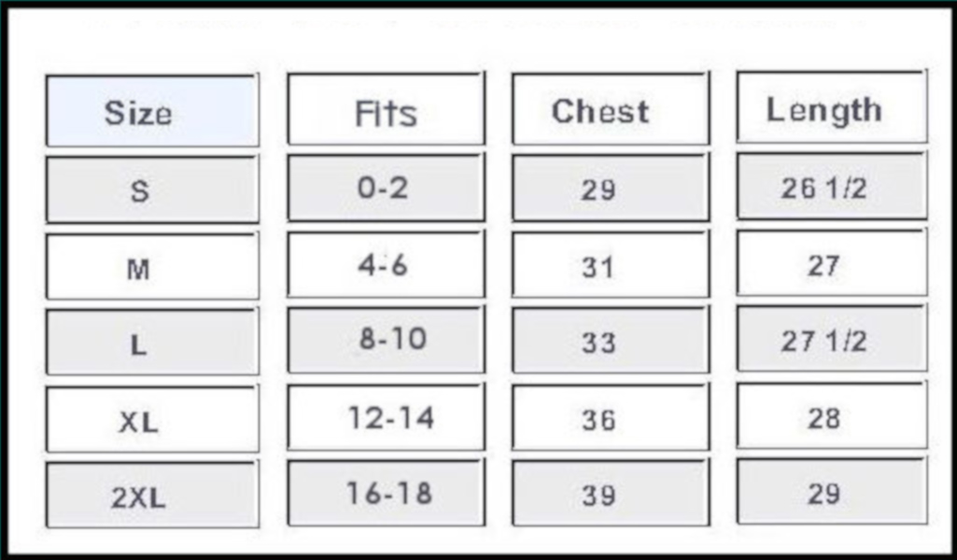Click the S size cell
The width and height of the screenshot is (957, 560).
pyautogui.click(x=152, y=189)
